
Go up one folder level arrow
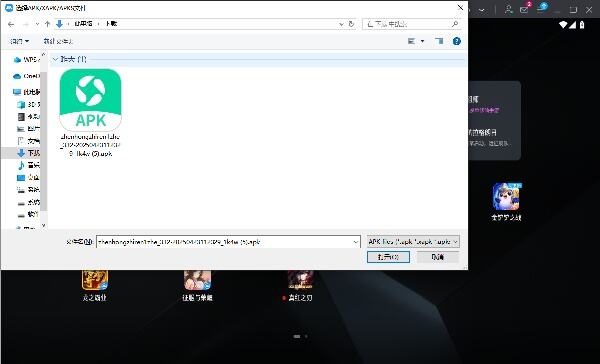pyautogui.click(x=47, y=24)
